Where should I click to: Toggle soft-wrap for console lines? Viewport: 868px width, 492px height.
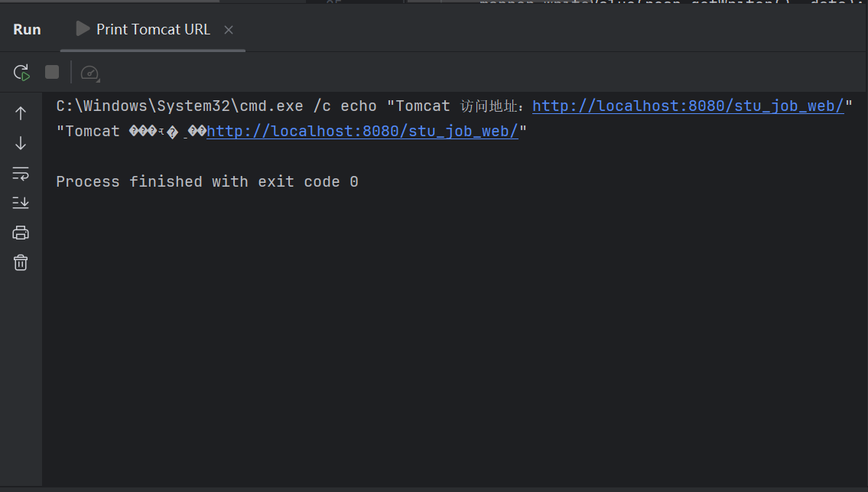[x=21, y=173]
